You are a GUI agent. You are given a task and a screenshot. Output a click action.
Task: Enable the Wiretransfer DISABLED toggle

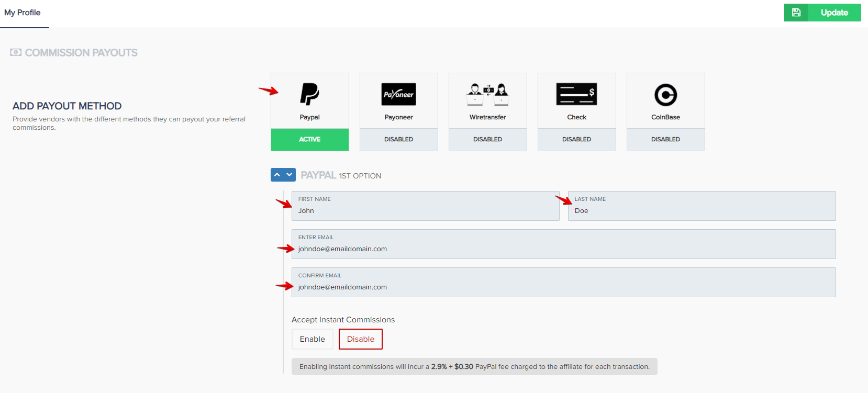click(x=487, y=139)
